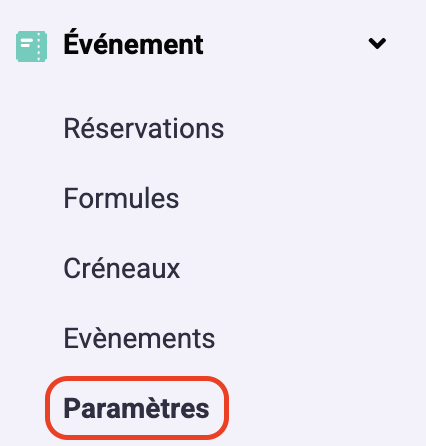This screenshot has height=446, width=426.
Task: Collapse the Événement submenu list
Action: point(377,43)
